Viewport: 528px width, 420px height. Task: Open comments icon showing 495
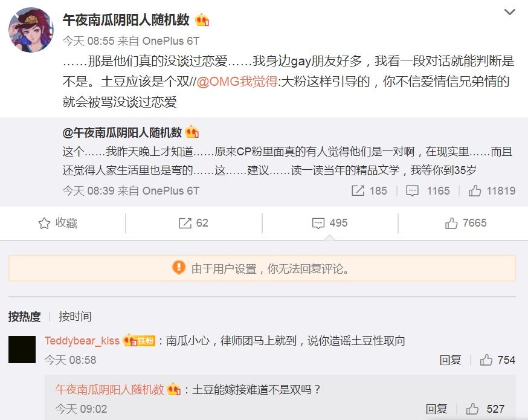click(x=318, y=223)
